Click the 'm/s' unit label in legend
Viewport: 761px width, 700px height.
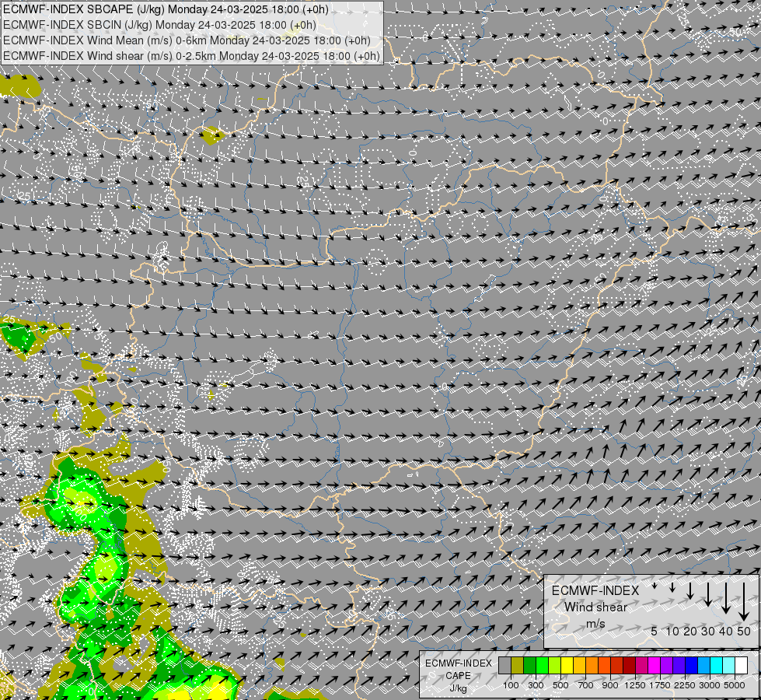pyautogui.click(x=595, y=623)
